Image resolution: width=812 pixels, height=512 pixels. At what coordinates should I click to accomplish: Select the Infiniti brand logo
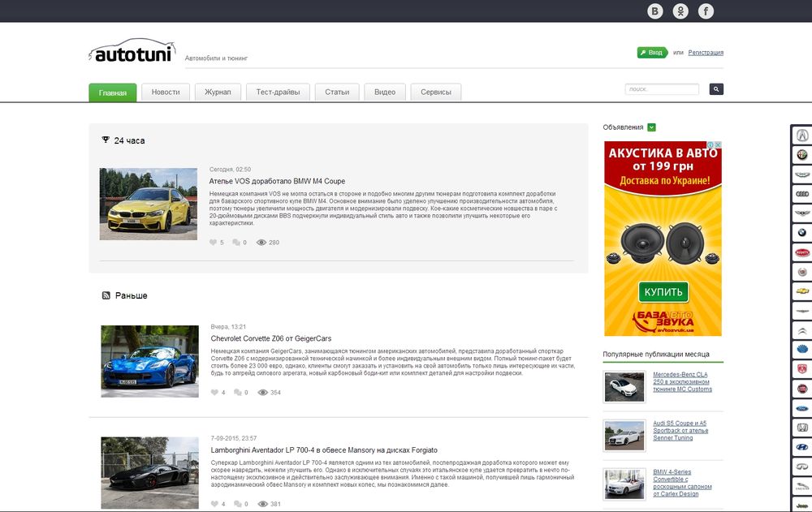802,467
